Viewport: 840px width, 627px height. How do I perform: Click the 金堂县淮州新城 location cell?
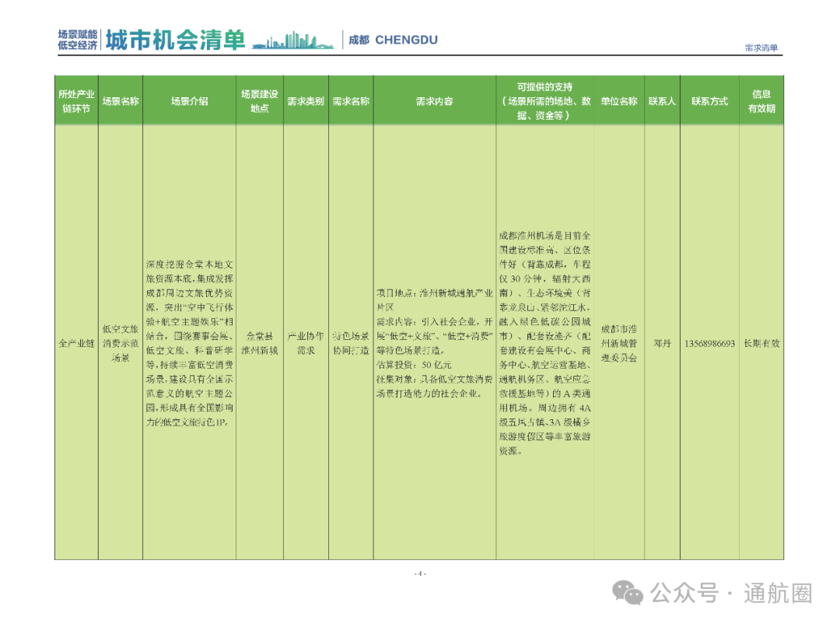(260, 344)
